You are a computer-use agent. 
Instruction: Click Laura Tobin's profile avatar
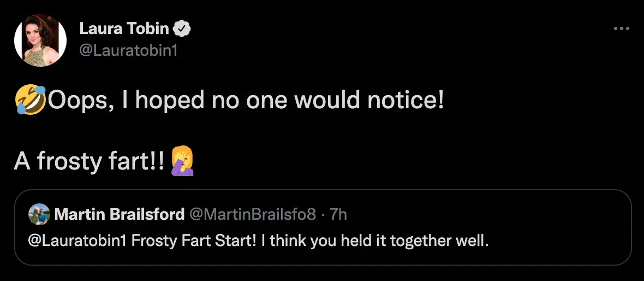(40, 41)
